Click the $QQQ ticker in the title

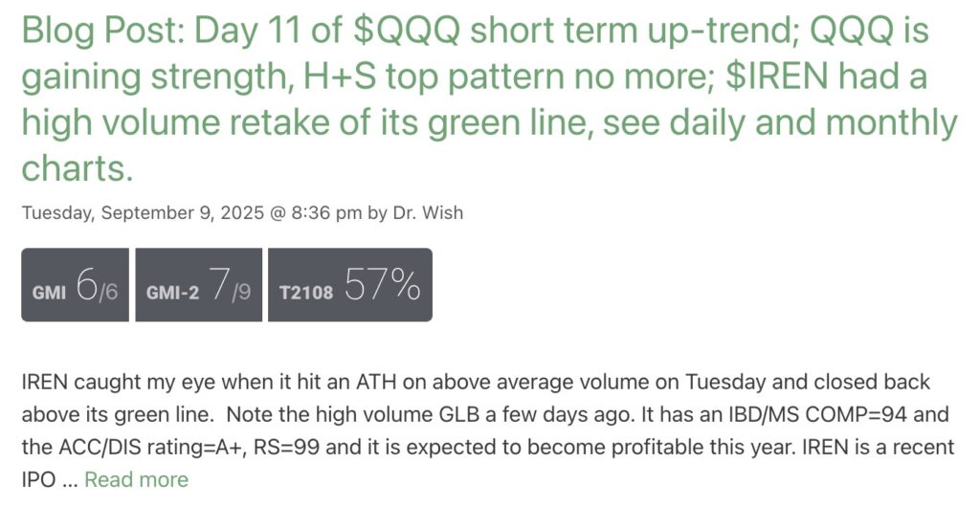tap(407, 31)
